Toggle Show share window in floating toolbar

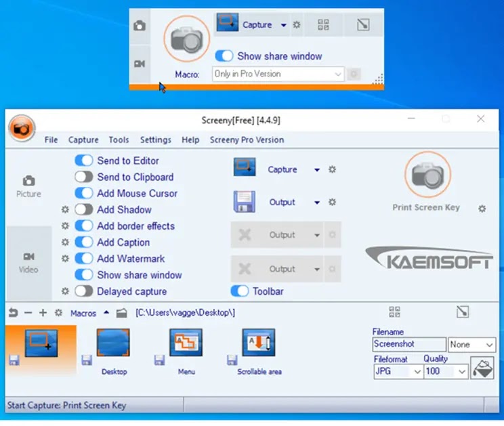point(224,56)
